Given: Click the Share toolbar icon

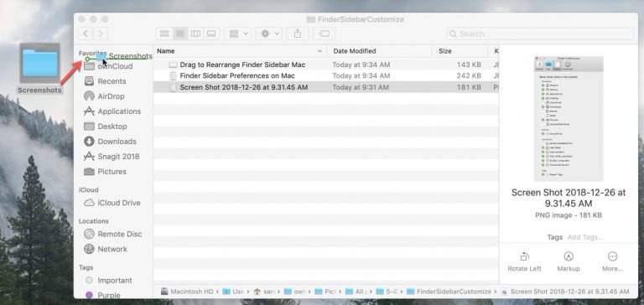Looking at the screenshot, I should (x=298, y=34).
